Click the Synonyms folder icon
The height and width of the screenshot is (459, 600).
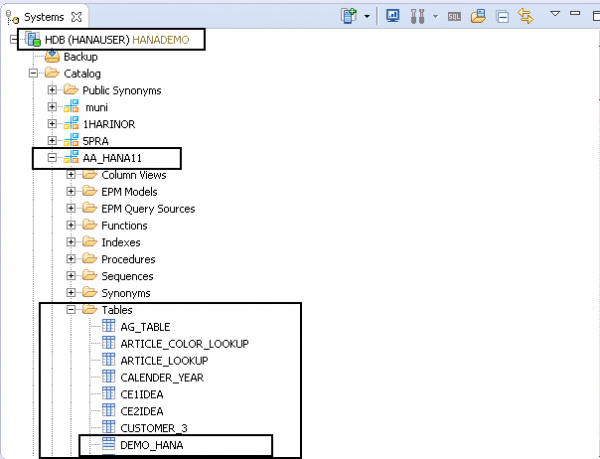(x=90, y=292)
